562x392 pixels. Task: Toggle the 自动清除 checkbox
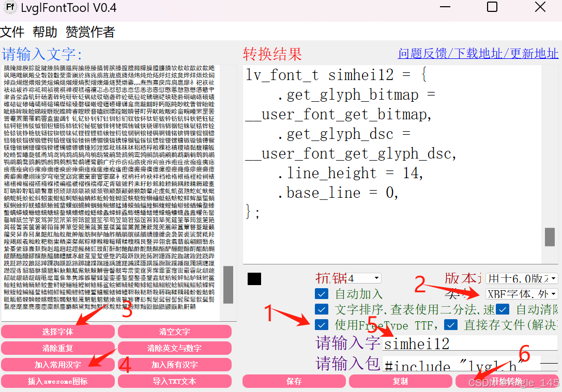(503, 309)
